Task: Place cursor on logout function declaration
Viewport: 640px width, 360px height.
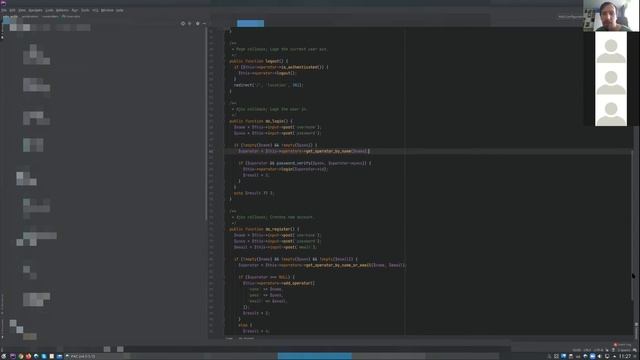Action: click(258, 61)
